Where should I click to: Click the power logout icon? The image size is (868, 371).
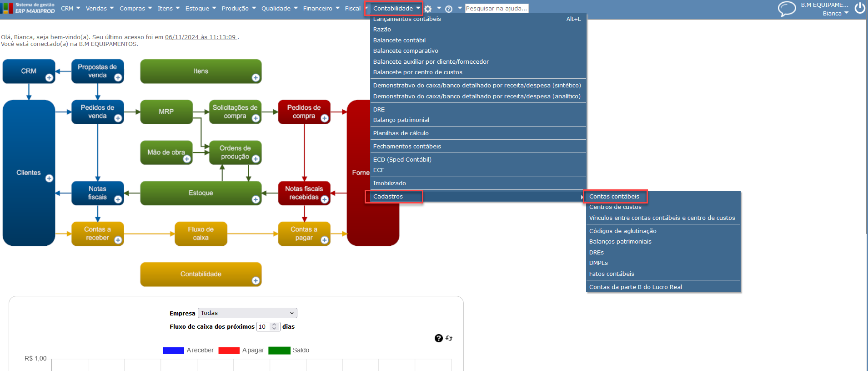tap(860, 8)
